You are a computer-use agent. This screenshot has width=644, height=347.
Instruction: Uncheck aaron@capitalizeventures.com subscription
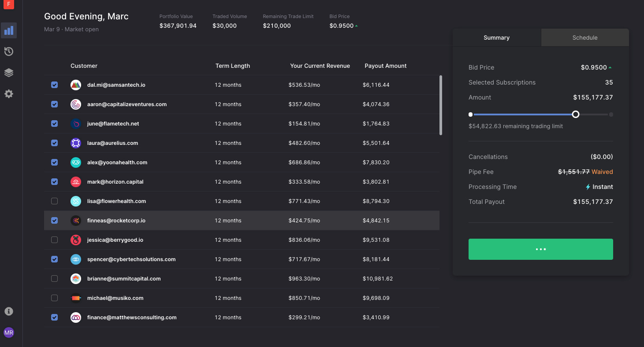click(54, 104)
